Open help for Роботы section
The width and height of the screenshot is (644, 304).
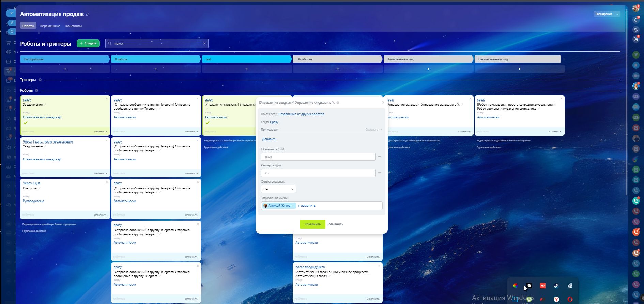[x=36, y=91]
